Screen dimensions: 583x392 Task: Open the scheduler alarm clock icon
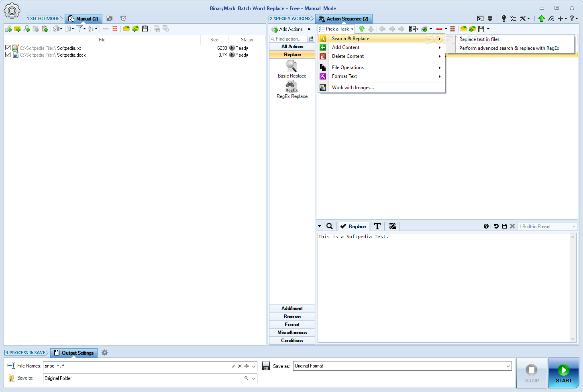click(x=123, y=18)
